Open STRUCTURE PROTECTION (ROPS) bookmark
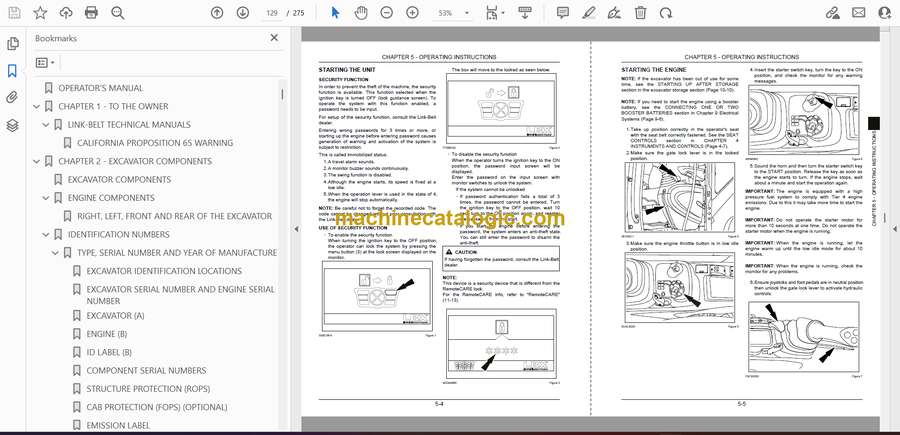Screen dimensions: 900x435 click(x=148, y=389)
